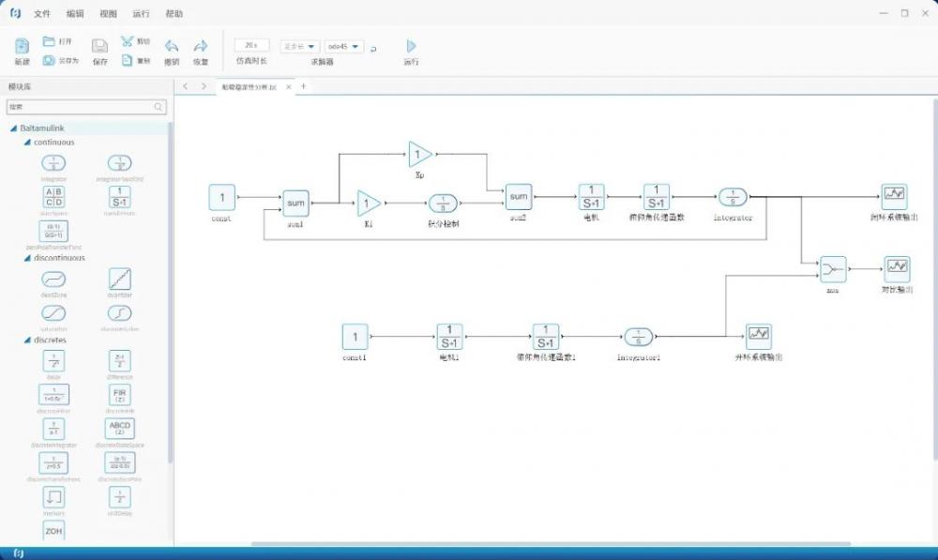Screen dimensions: 938x560
Task: Select the integrator block in module library
Action: [54, 163]
